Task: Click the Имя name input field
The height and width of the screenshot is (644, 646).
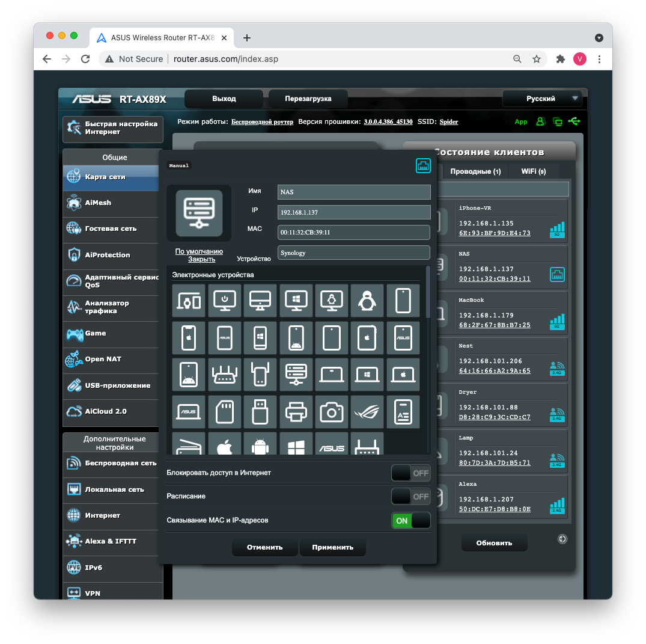Action: 354,192
